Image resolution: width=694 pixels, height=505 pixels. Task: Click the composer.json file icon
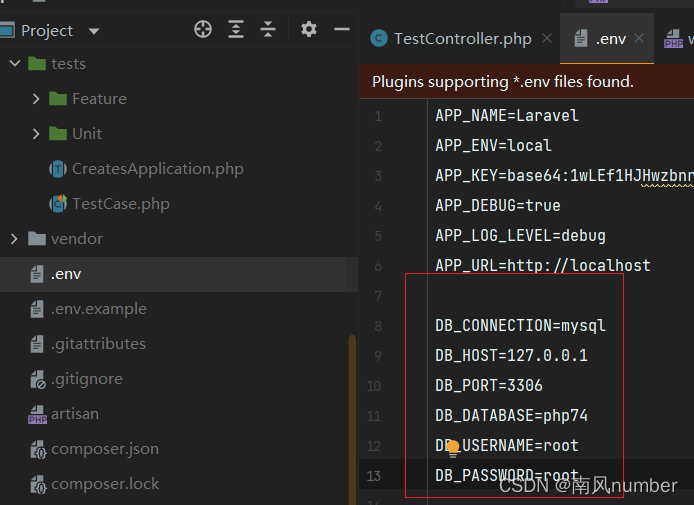[x=38, y=450]
